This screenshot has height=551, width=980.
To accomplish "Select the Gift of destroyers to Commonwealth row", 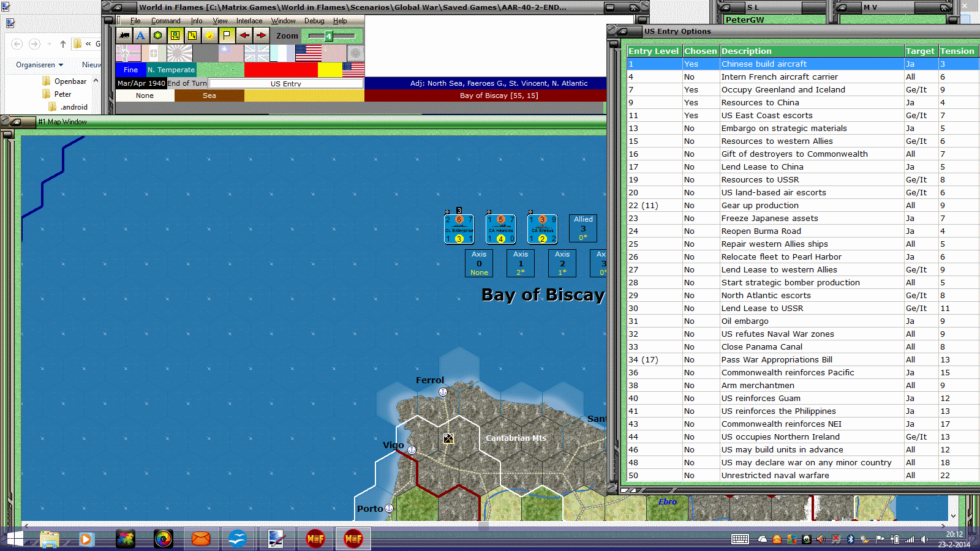I will coord(803,154).
